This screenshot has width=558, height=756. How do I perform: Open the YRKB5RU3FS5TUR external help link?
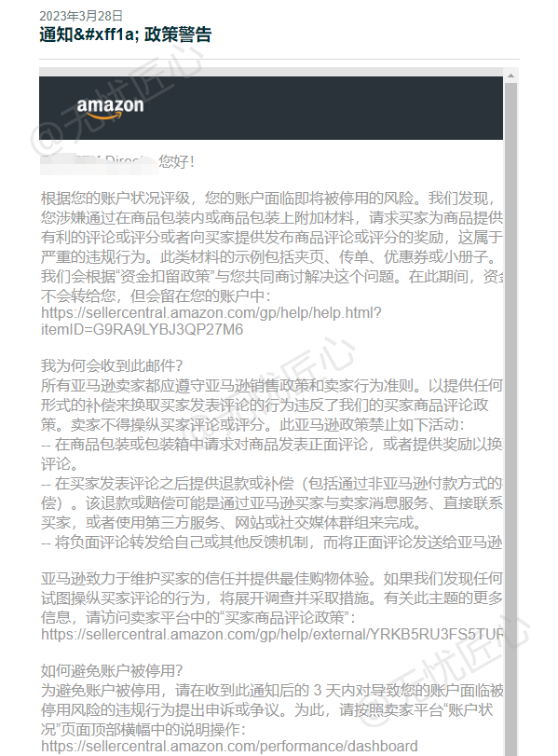272,634
